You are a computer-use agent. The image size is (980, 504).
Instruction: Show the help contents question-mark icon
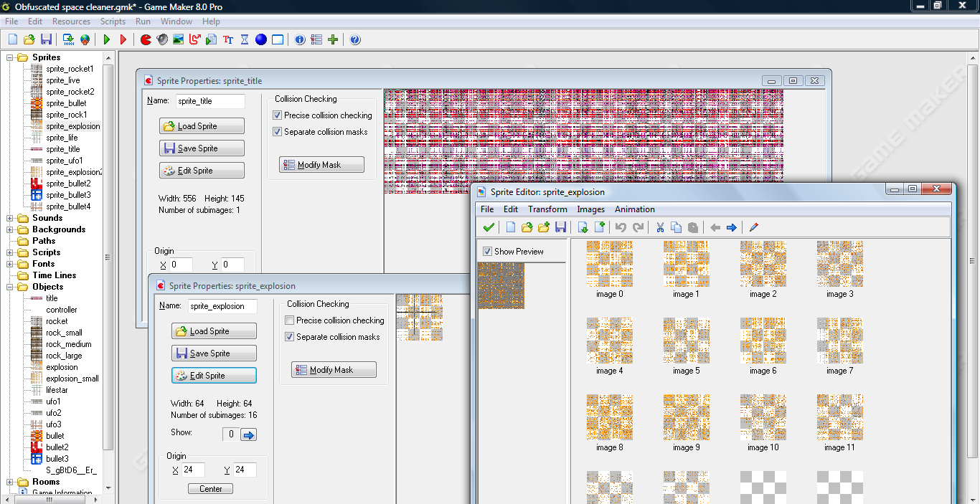click(x=355, y=39)
